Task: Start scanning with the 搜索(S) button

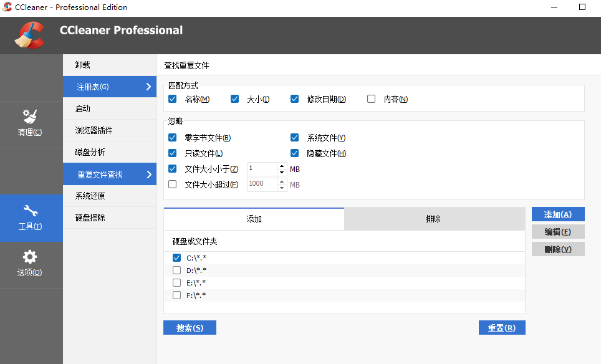Action: click(190, 327)
